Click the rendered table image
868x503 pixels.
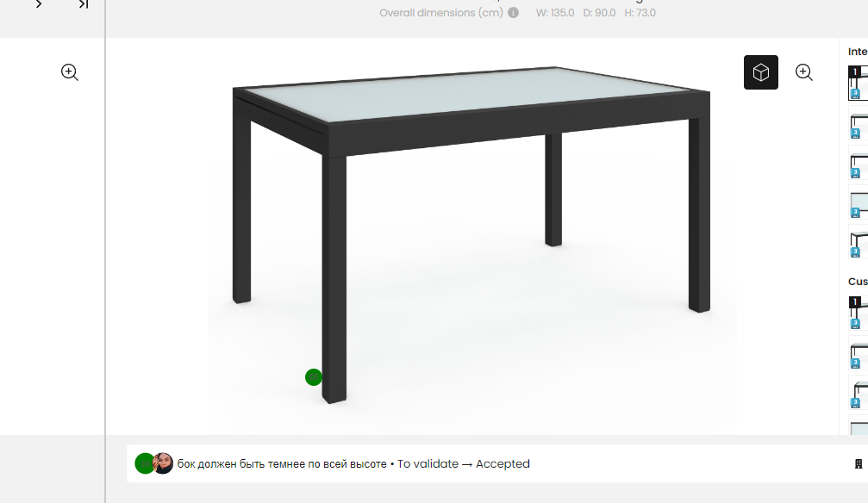click(471, 235)
